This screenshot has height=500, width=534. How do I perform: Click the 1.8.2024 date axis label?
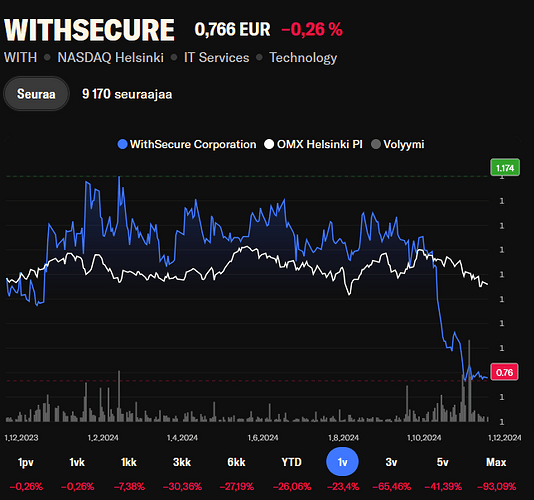tap(343, 438)
